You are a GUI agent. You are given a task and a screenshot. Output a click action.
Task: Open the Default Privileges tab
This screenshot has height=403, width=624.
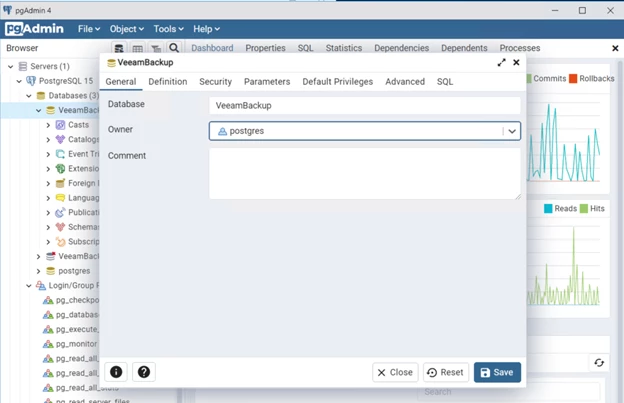pyautogui.click(x=337, y=82)
